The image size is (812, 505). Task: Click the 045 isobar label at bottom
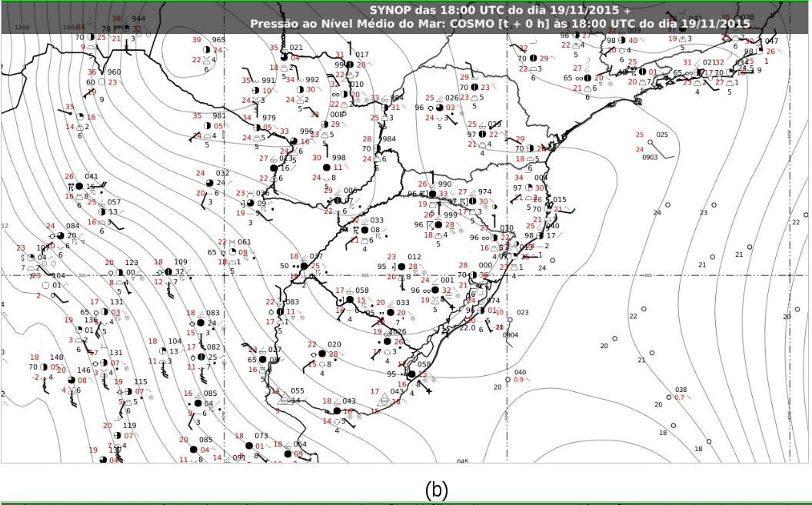click(x=462, y=461)
